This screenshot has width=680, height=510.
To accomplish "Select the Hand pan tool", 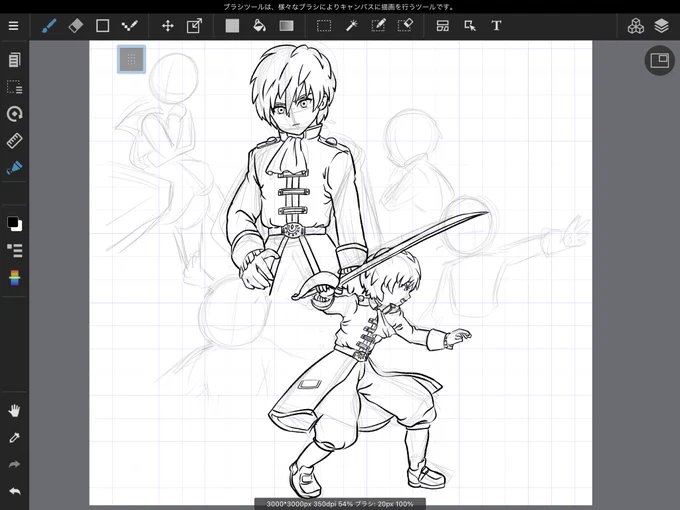I will coord(14,411).
